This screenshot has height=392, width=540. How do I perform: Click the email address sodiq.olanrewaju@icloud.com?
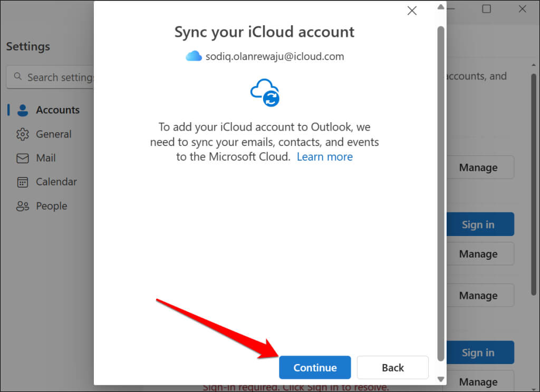tap(274, 56)
